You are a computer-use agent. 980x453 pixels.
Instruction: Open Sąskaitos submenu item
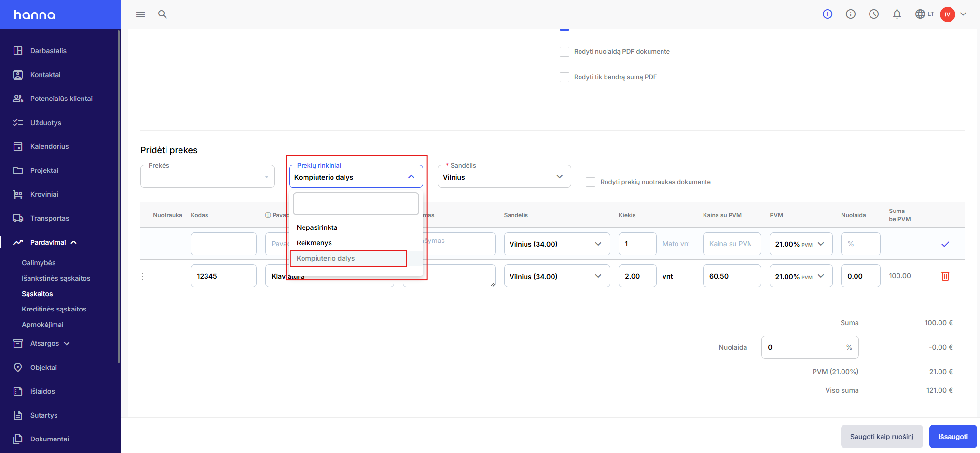[x=37, y=294]
